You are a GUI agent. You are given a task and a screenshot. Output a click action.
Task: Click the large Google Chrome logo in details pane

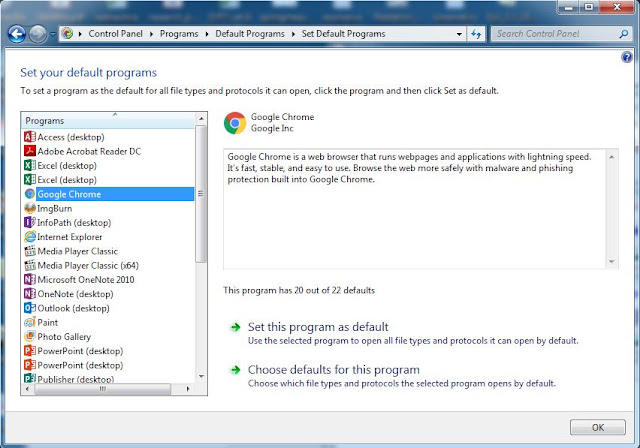(x=235, y=123)
